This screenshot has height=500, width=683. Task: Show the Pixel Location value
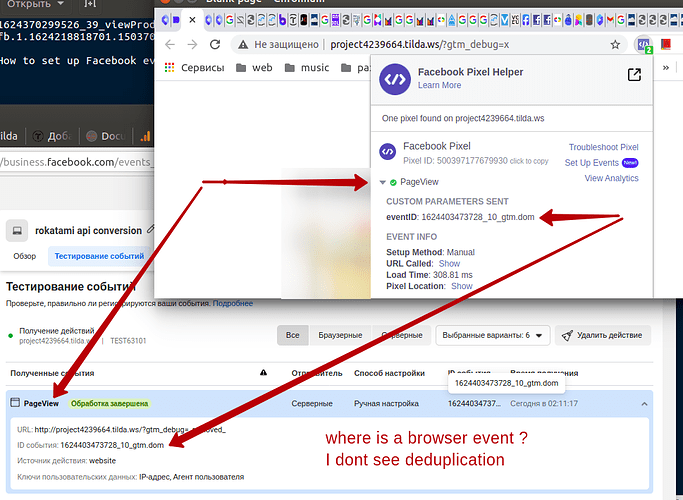tap(462, 286)
